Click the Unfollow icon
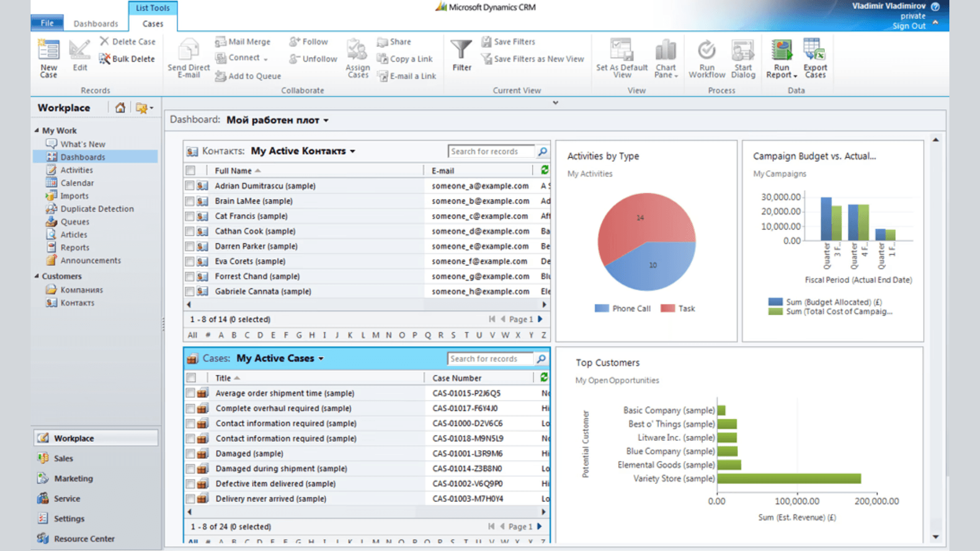980x551 pixels. [x=294, y=59]
